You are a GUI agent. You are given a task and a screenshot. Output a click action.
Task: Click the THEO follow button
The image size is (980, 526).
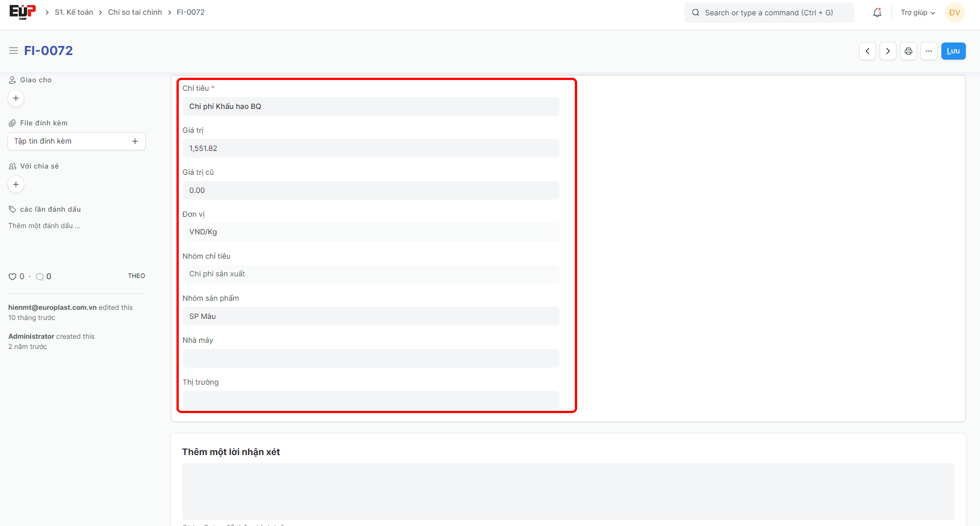click(136, 276)
